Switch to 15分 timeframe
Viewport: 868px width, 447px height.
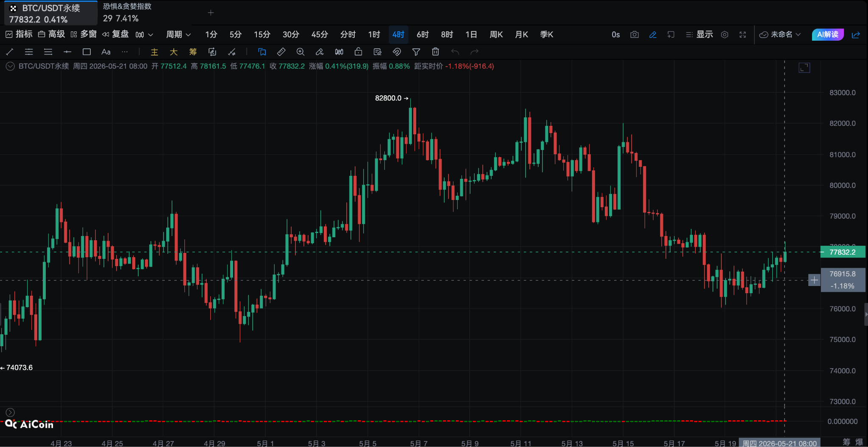pyautogui.click(x=262, y=34)
